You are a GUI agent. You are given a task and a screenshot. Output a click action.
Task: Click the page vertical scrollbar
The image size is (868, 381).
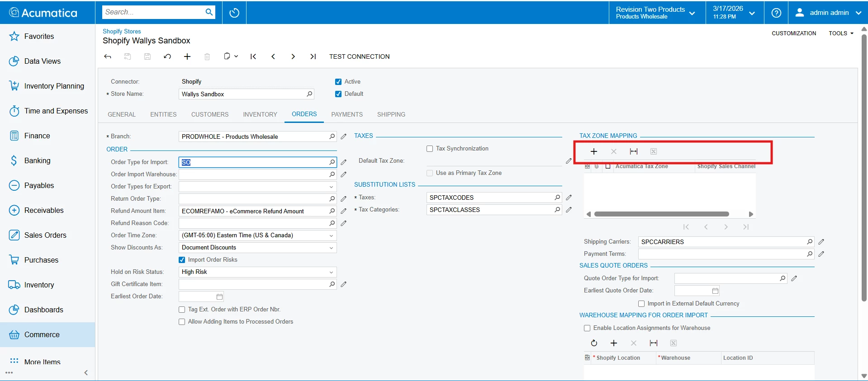[x=864, y=167]
